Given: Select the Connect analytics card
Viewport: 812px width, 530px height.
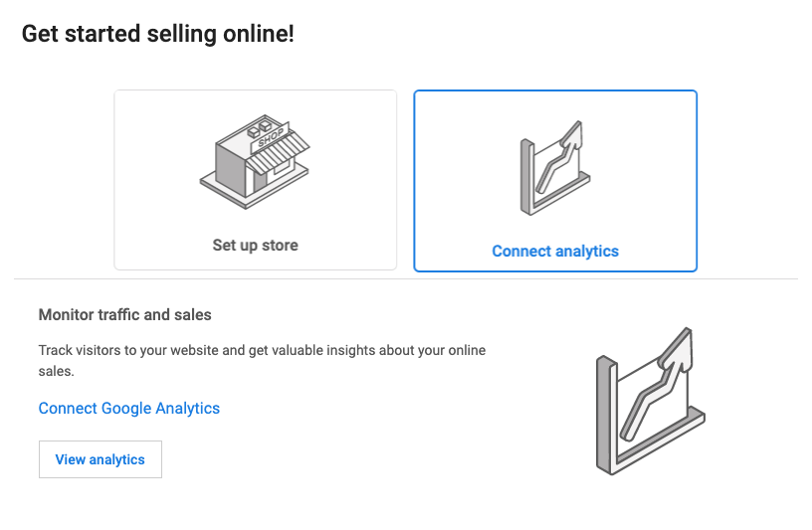Looking at the screenshot, I should (555, 180).
